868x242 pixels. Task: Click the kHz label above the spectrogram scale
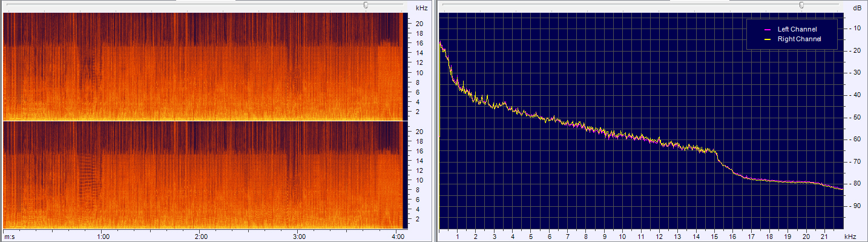coord(422,8)
